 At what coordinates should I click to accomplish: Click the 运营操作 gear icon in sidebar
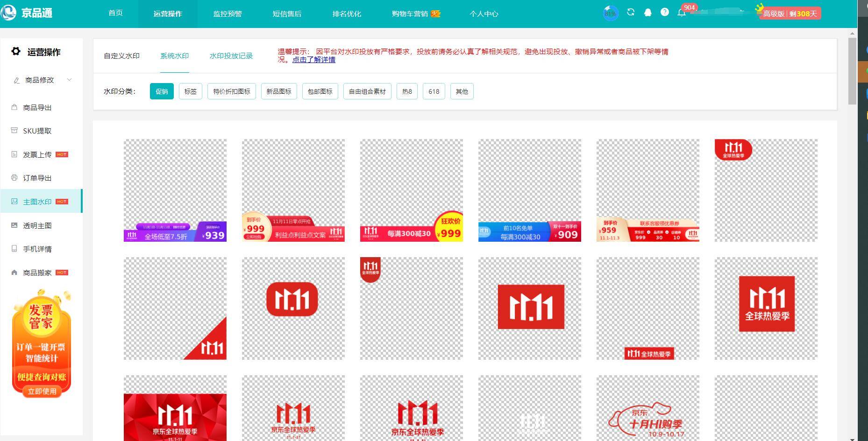(x=16, y=51)
